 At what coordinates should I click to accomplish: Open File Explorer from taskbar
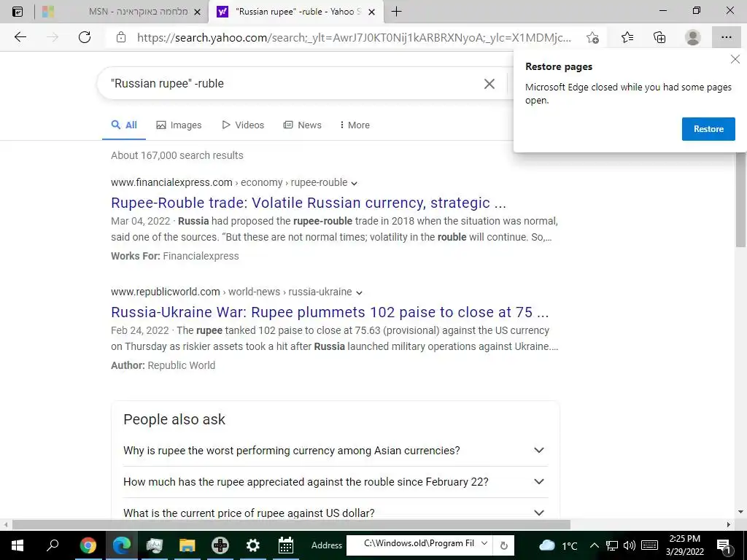187,545
